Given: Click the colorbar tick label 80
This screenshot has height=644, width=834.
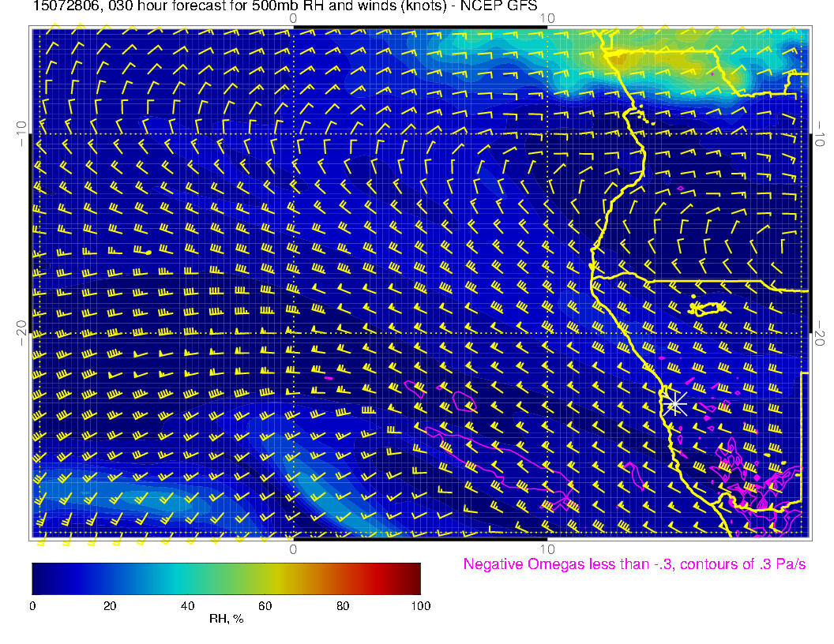Looking at the screenshot, I should click(343, 606).
